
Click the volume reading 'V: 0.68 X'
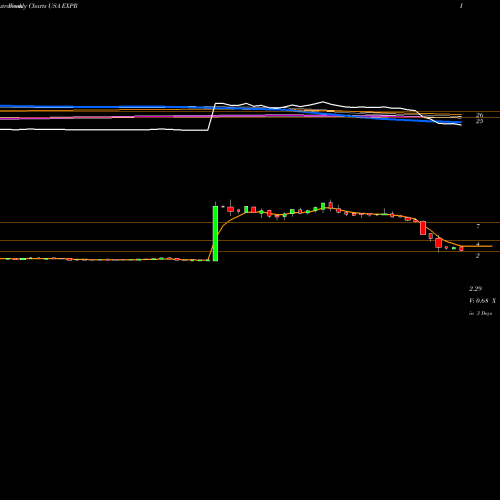[x=482, y=301]
